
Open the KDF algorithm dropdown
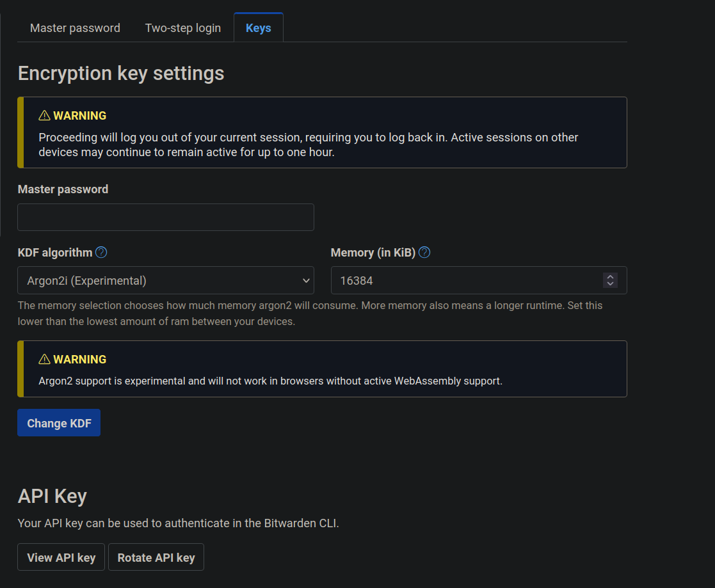[x=166, y=280]
